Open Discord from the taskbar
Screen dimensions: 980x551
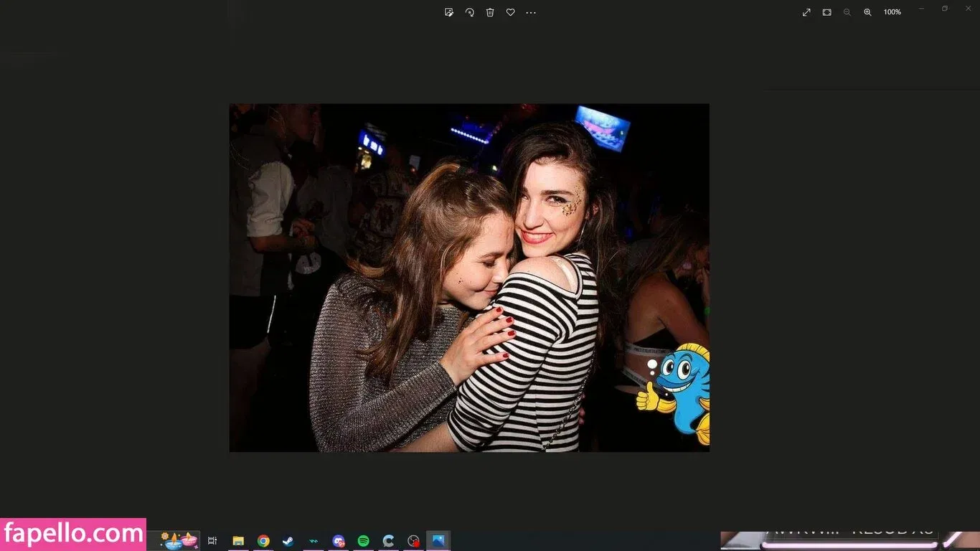pyautogui.click(x=339, y=541)
